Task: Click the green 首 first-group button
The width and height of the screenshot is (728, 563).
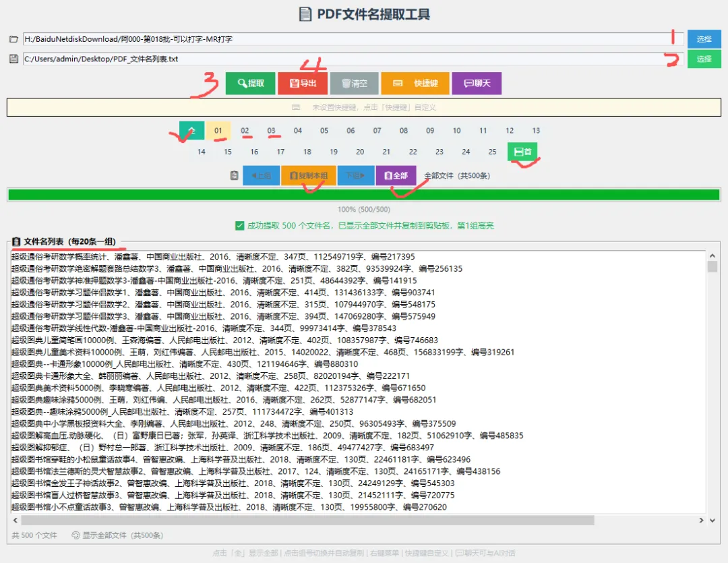Action: click(522, 152)
